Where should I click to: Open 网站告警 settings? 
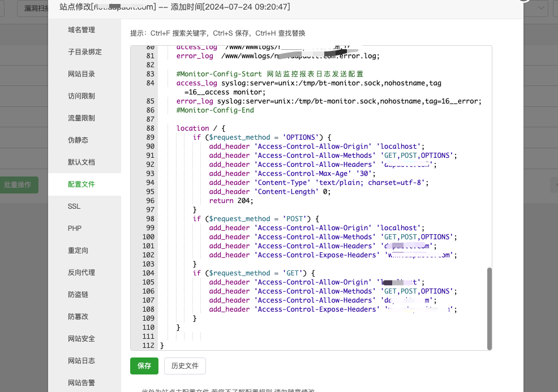[x=81, y=383]
